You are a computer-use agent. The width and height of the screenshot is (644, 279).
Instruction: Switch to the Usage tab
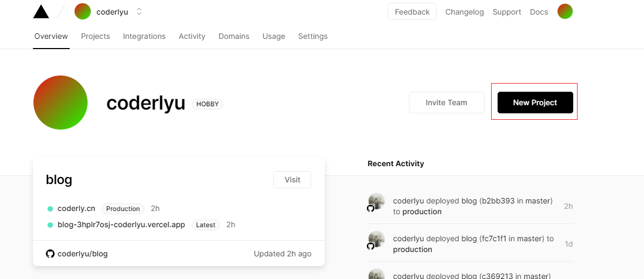(x=273, y=36)
